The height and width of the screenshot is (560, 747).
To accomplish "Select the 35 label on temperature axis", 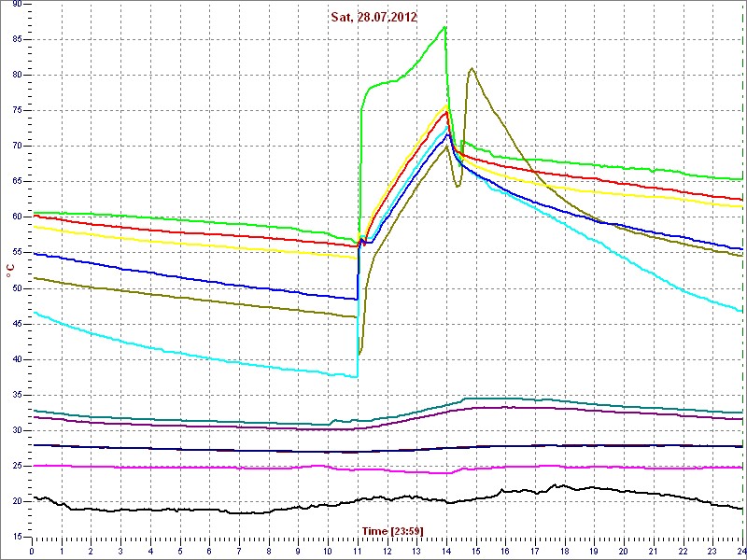I will point(17,395).
